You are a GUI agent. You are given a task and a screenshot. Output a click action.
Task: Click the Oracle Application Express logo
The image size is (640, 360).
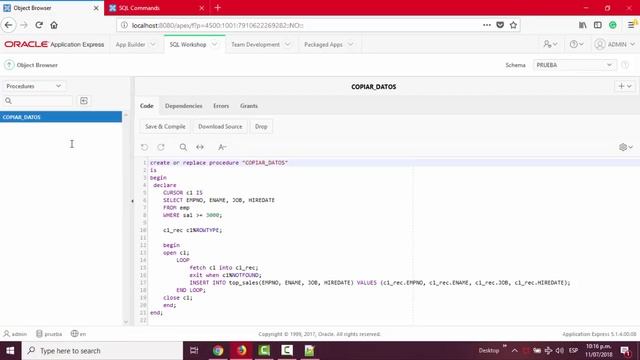click(54, 44)
